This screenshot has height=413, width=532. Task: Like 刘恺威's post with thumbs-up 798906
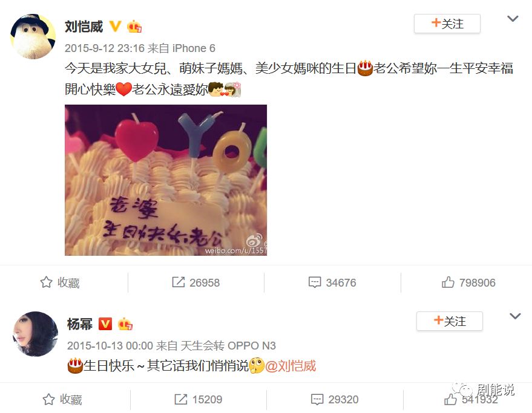(x=448, y=282)
